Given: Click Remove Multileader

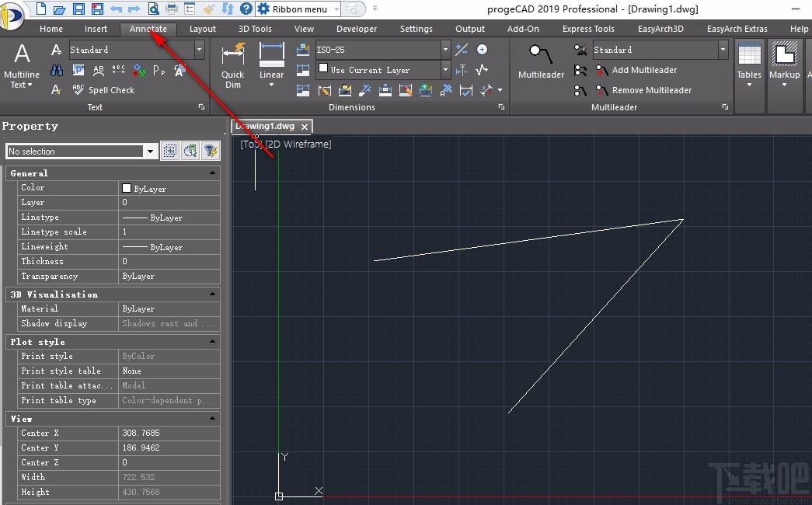Looking at the screenshot, I should point(643,90).
